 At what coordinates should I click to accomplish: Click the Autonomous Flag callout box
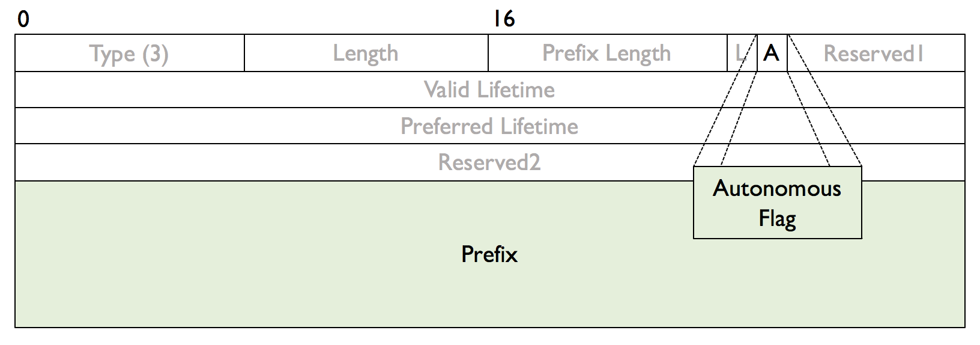pyautogui.click(x=778, y=203)
